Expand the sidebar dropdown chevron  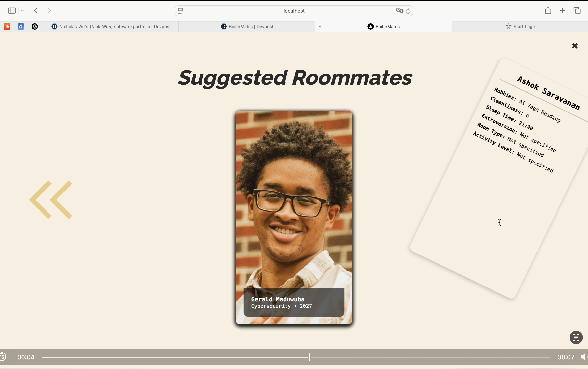23,11
